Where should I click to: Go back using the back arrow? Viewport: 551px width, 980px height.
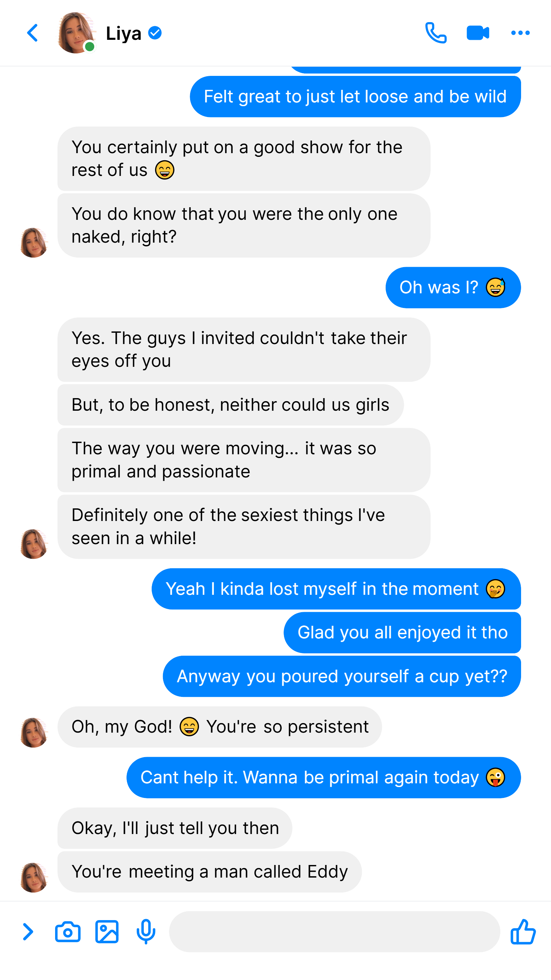33,33
